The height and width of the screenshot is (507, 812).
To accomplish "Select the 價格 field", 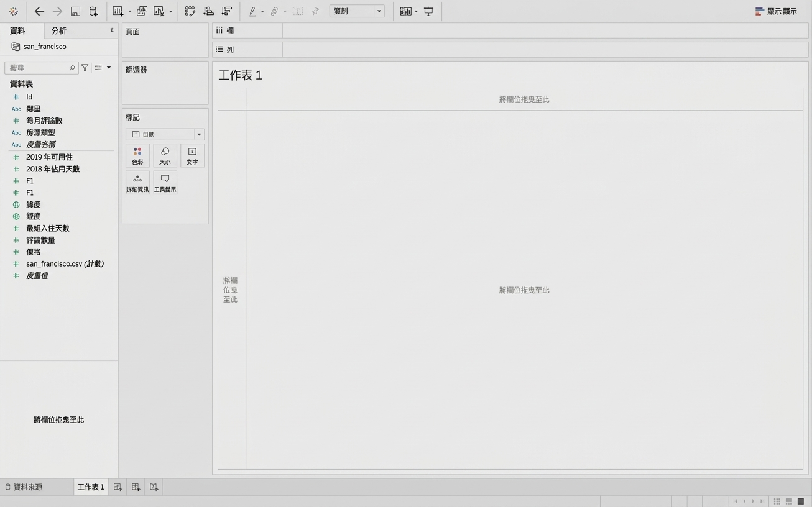I will coord(34,252).
